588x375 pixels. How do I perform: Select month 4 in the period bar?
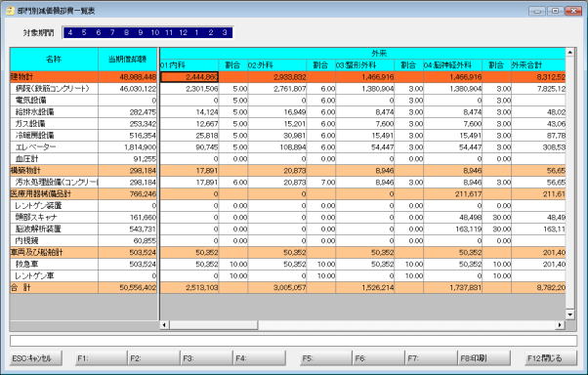pyautogui.click(x=70, y=32)
